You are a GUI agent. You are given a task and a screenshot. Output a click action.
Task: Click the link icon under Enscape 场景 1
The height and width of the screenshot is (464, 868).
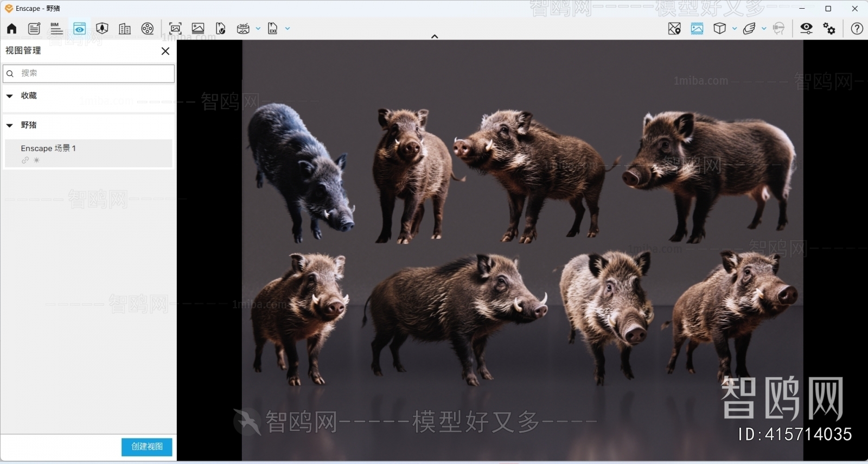click(25, 160)
